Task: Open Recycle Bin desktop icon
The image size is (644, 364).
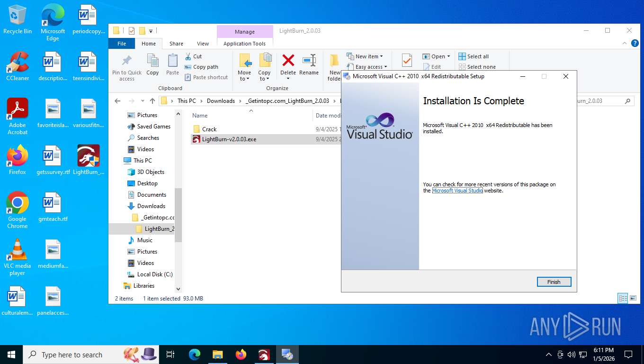Action: coord(17,19)
